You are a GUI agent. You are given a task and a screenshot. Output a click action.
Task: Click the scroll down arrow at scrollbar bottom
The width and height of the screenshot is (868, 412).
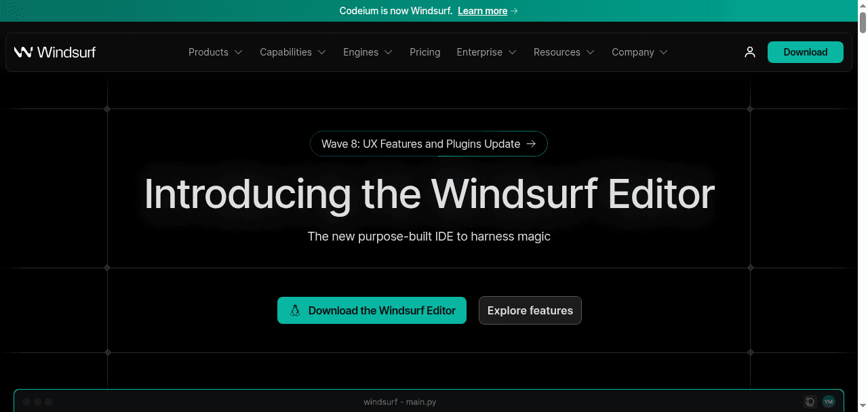[863, 407]
